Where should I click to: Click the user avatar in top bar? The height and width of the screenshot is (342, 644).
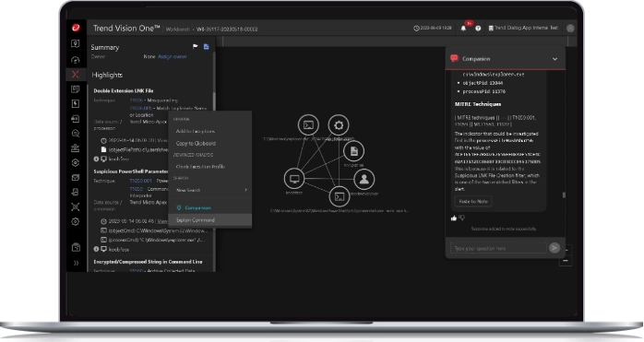570,28
